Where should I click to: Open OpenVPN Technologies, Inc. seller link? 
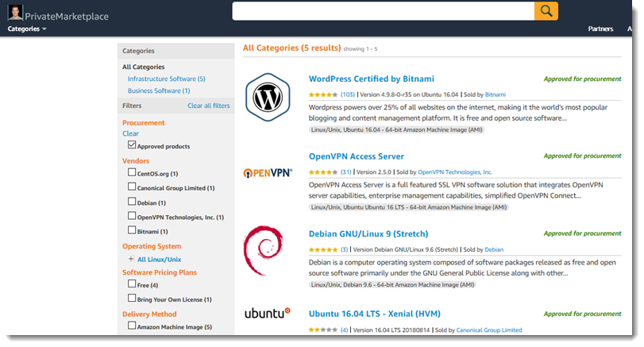455,172
